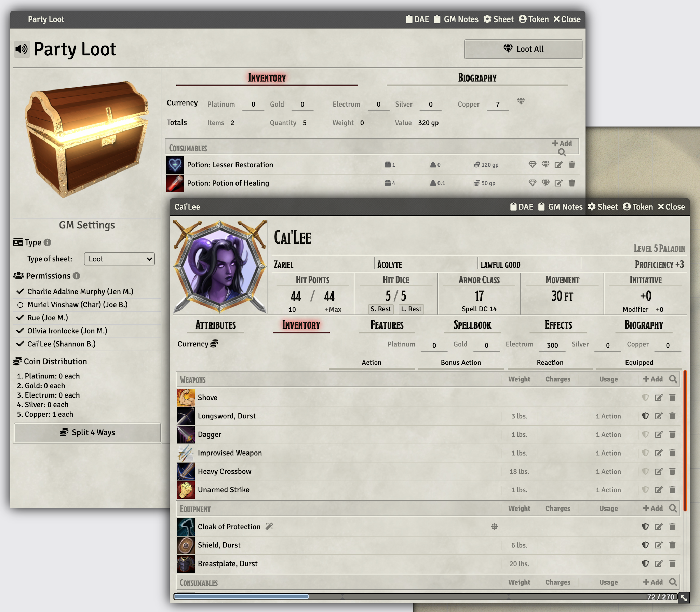Toggle permission for Rue (Joe M.)
Viewport: 700px width, 612px height.
(20, 318)
